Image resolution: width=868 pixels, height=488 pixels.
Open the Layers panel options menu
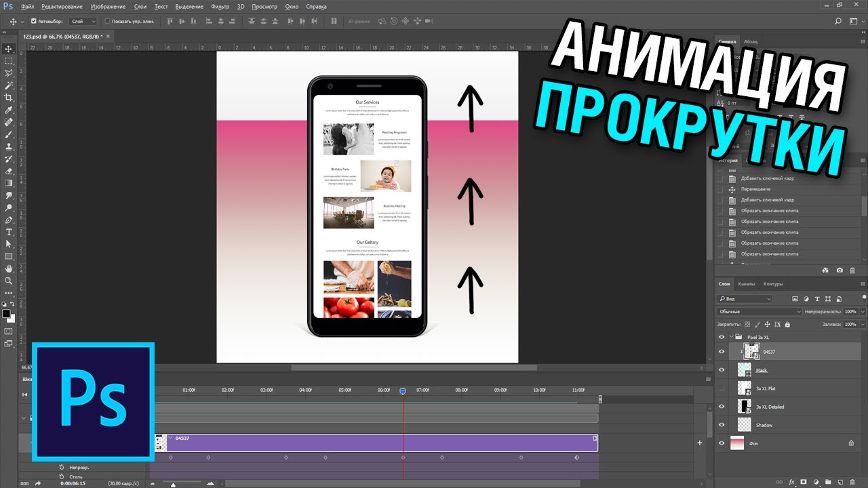(861, 284)
